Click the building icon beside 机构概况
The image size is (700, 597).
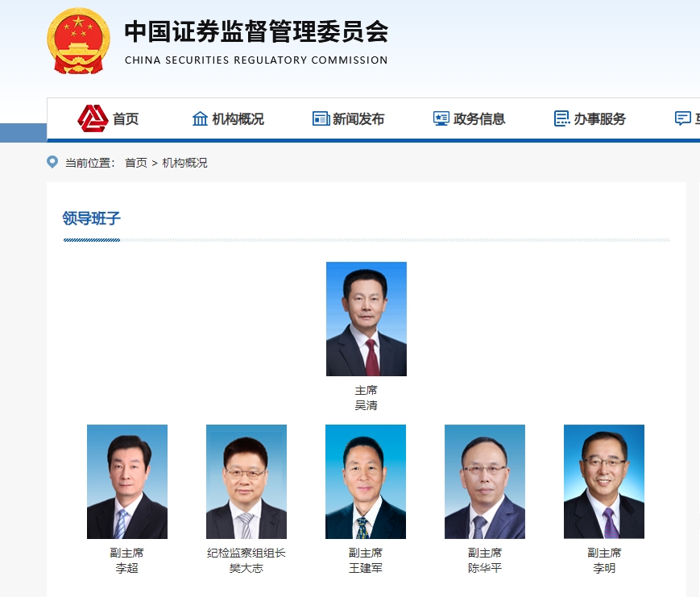coord(200,118)
